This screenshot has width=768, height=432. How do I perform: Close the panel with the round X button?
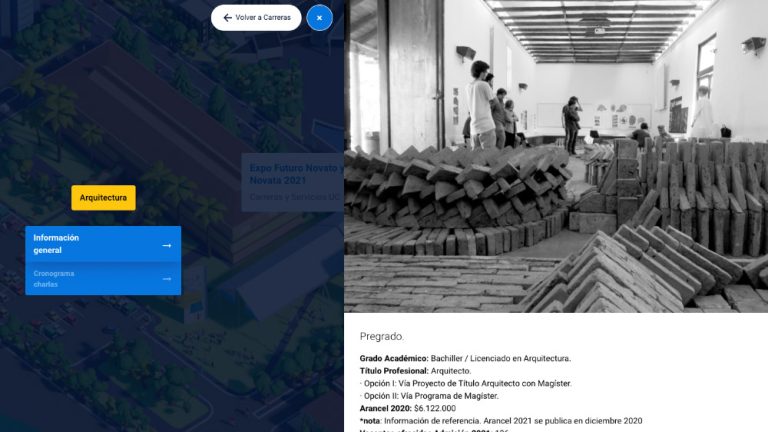click(x=319, y=18)
